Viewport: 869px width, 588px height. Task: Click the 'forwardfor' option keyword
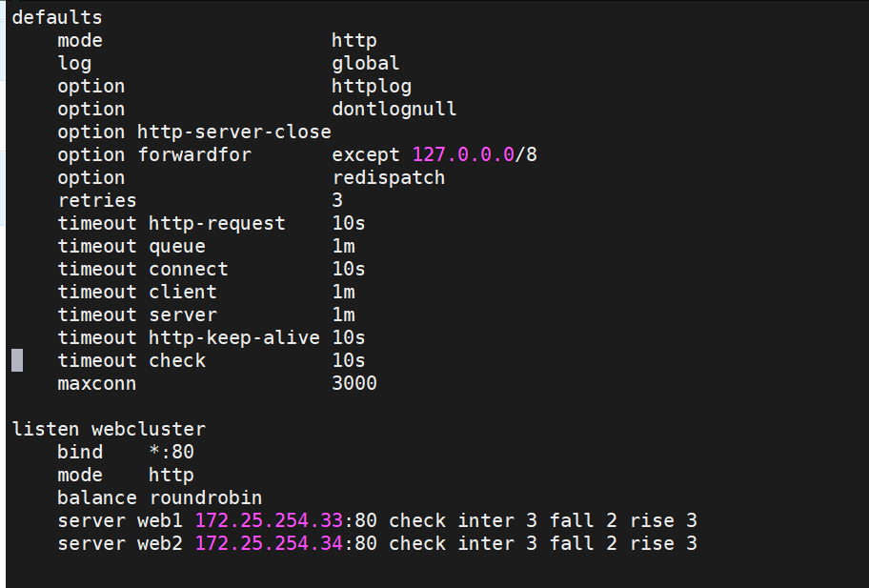[x=194, y=154]
